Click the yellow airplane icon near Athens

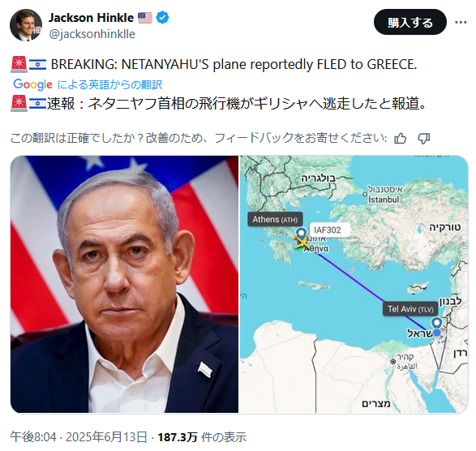click(302, 244)
